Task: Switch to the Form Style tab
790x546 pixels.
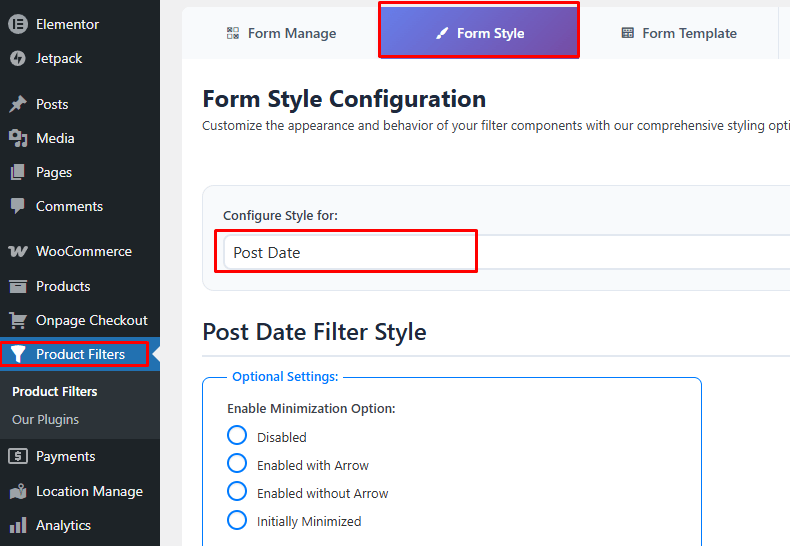Action: pos(479,33)
